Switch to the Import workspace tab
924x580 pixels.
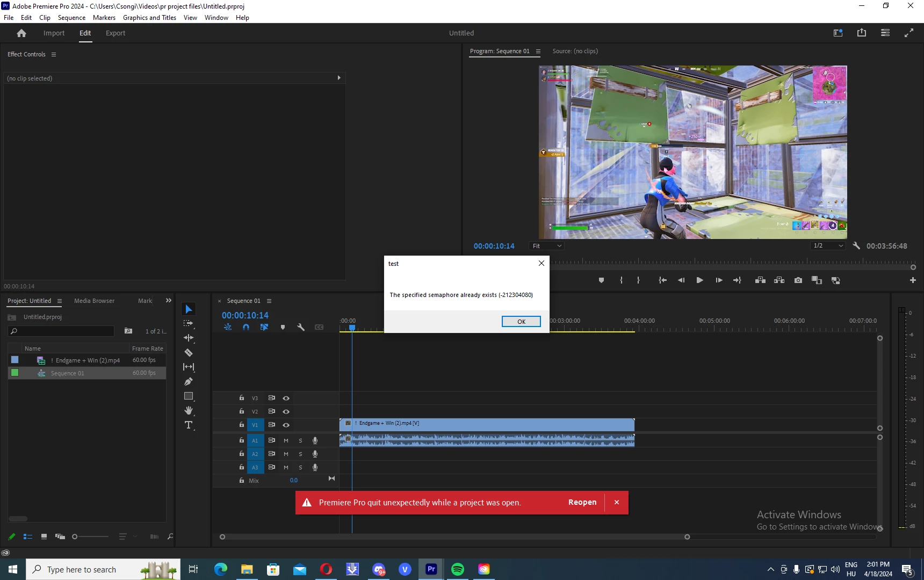54,33
